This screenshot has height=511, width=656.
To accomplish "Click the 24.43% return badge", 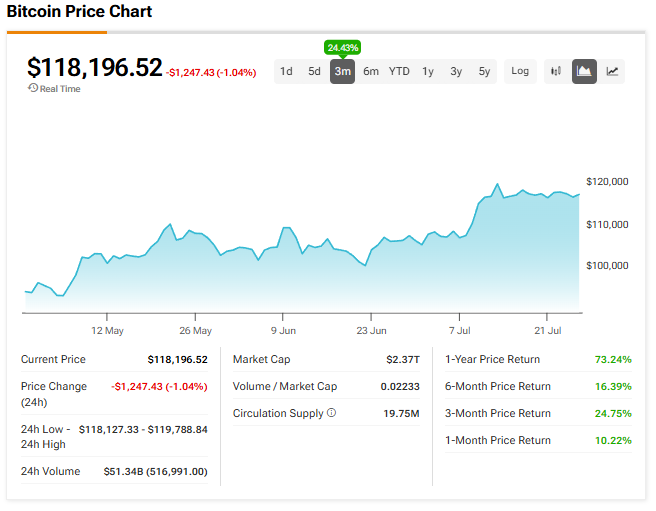I will click(x=342, y=47).
